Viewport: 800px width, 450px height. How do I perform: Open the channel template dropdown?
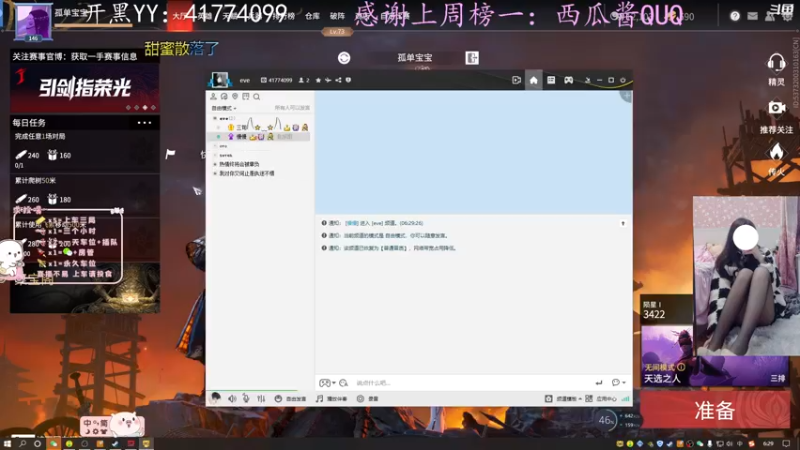coord(563,398)
